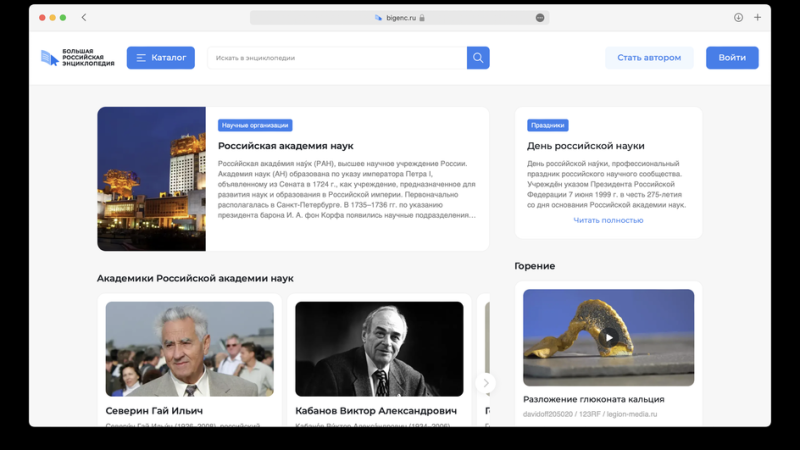Open the Academy of Sciences building photo
Image resolution: width=800 pixels, height=450 pixels.
coord(152,179)
